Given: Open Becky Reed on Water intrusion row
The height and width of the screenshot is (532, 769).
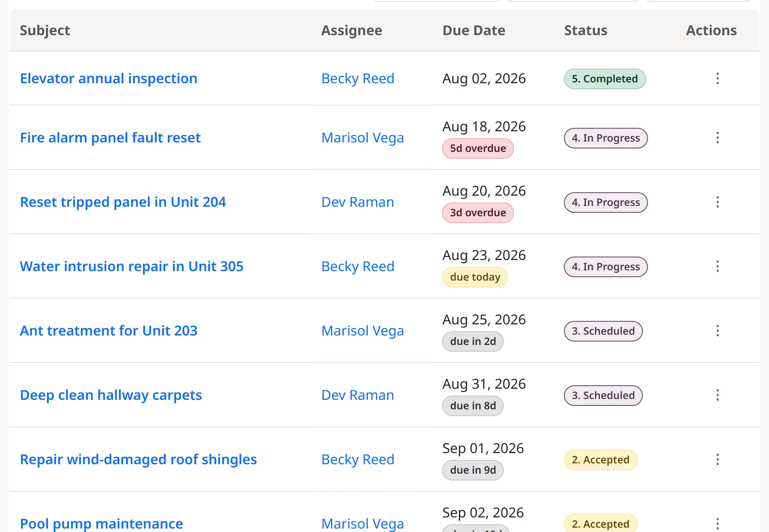Looking at the screenshot, I should click(x=358, y=266).
